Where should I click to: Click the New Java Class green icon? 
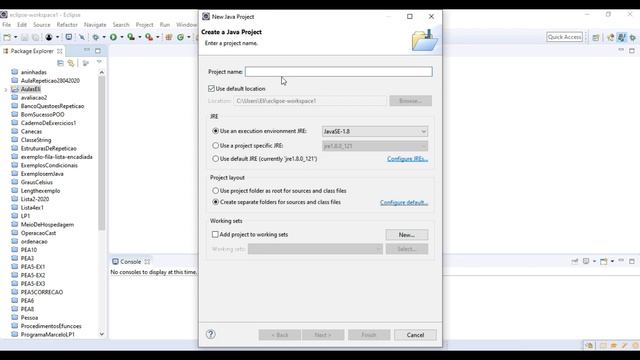click(180, 37)
